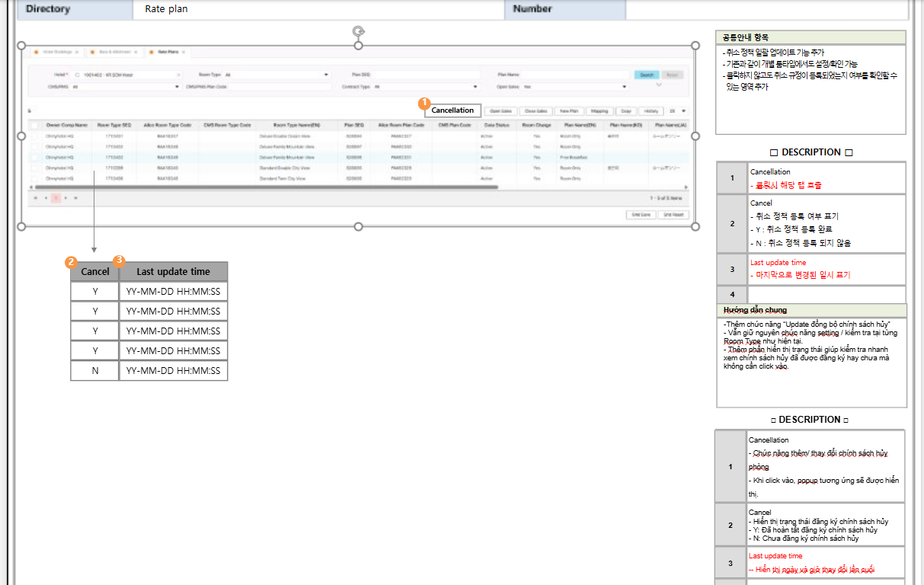Click the Room Type SEQ column header
The height and width of the screenshot is (585, 924).
[x=114, y=124]
